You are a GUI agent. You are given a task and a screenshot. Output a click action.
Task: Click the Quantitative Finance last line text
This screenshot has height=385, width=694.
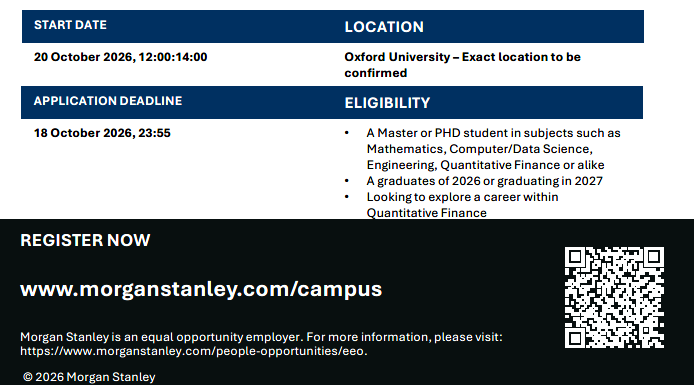pyautogui.click(x=427, y=213)
